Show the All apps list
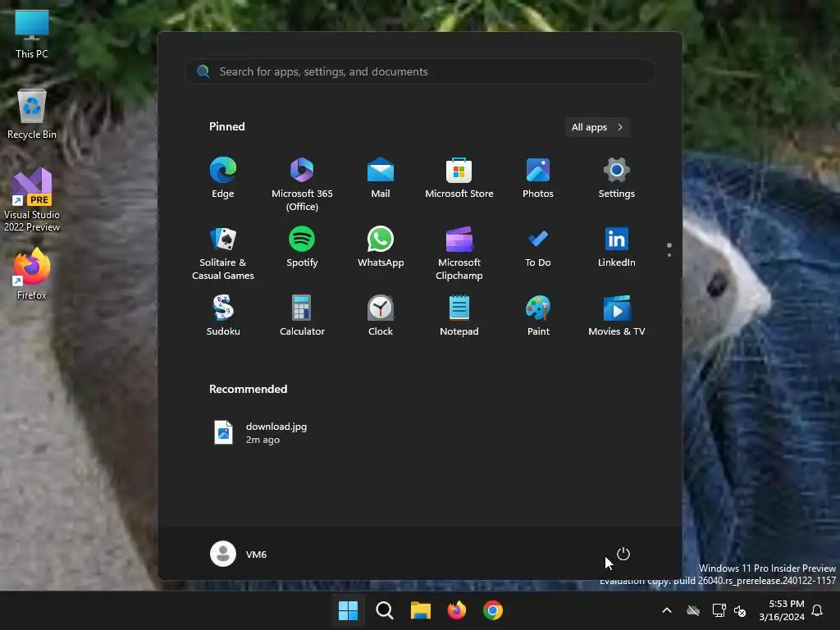This screenshot has height=630, width=840. point(597,127)
